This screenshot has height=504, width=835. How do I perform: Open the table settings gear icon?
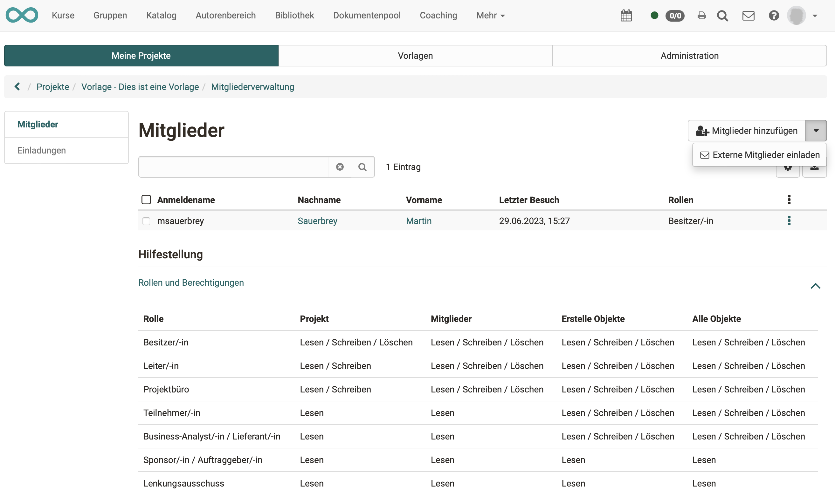(788, 169)
